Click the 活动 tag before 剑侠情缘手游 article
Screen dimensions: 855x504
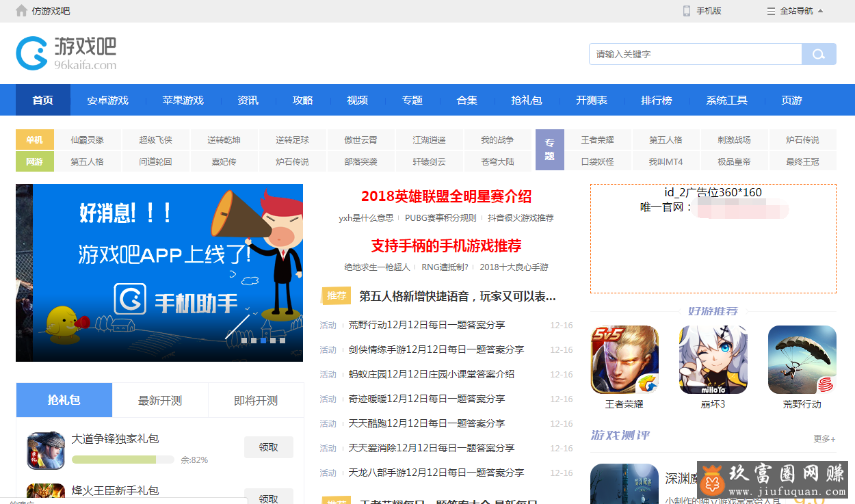pos(328,349)
